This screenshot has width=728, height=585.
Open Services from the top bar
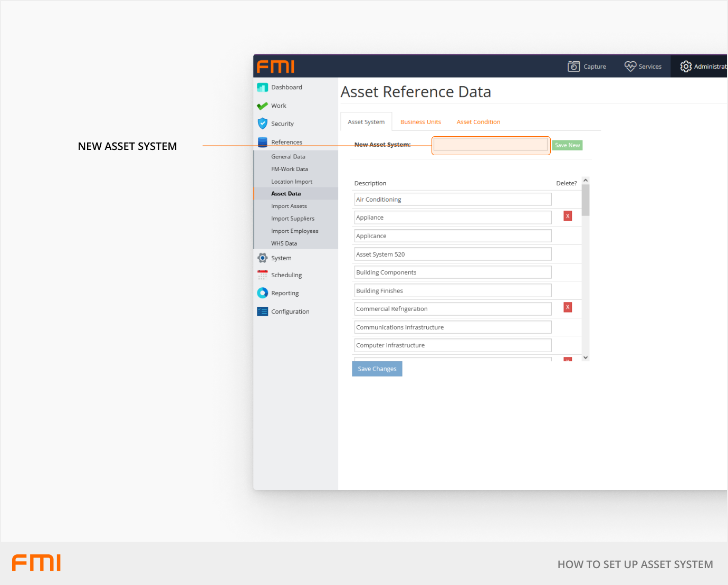643,67
